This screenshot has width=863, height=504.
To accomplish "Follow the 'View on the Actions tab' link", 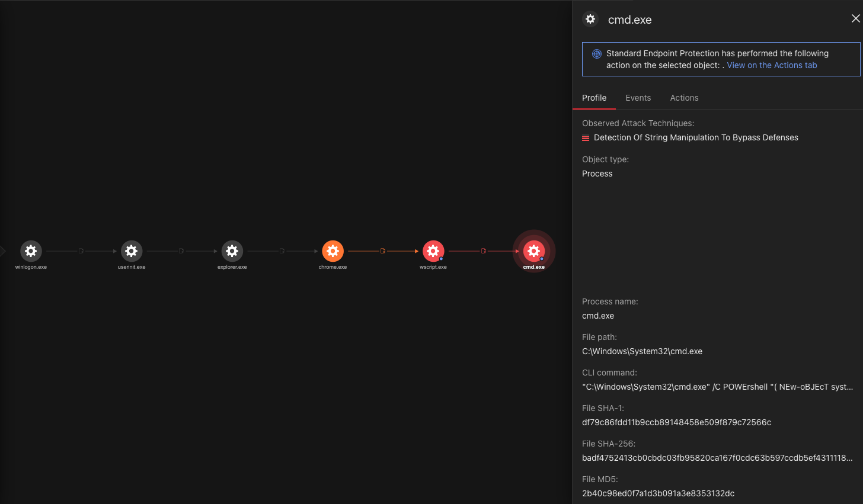I will click(x=772, y=65).
